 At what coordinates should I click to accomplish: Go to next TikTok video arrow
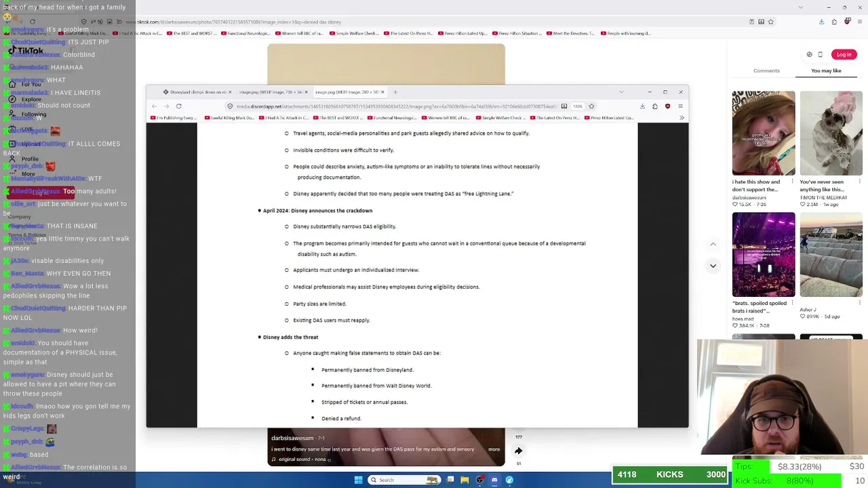point(713,266)
